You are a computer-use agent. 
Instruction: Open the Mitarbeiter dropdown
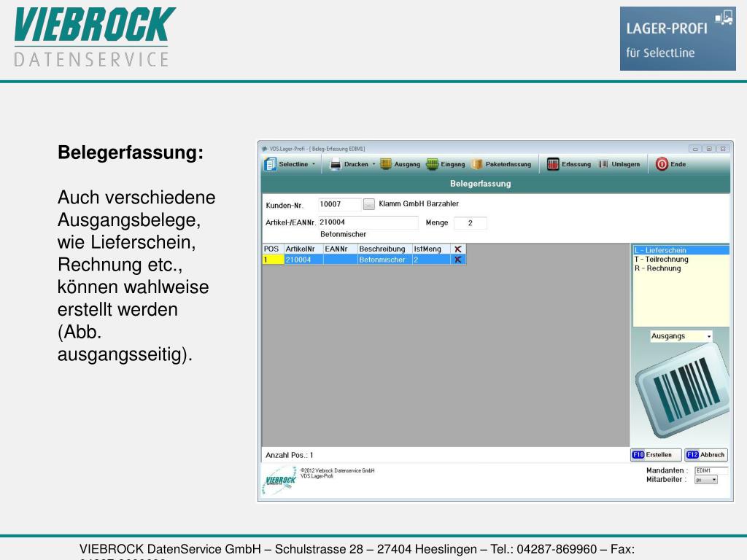coord(706,480)
